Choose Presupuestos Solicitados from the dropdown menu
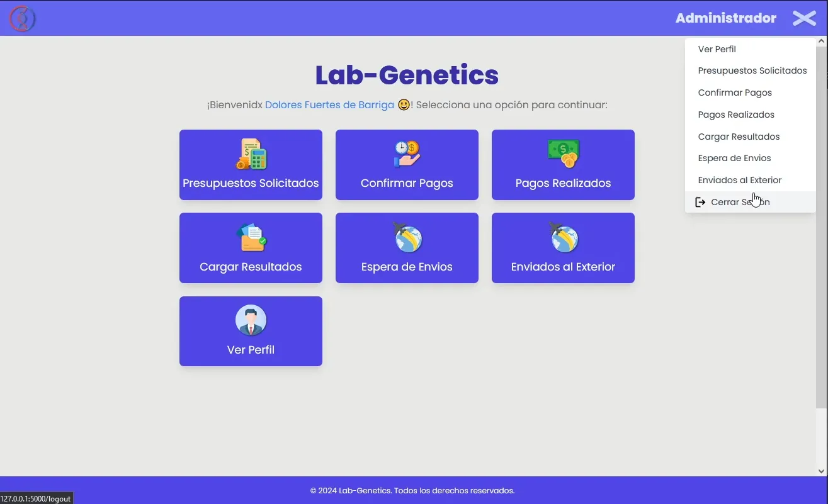The height and width of the screenshot is (504, 828). pos(752,70)
